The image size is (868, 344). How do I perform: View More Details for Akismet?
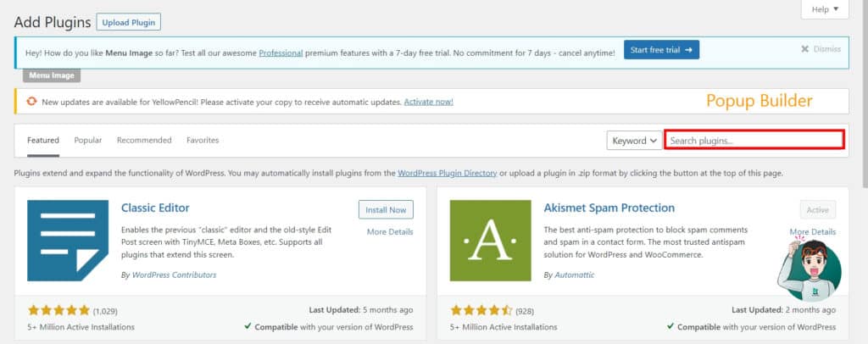[x=812, y=231]
